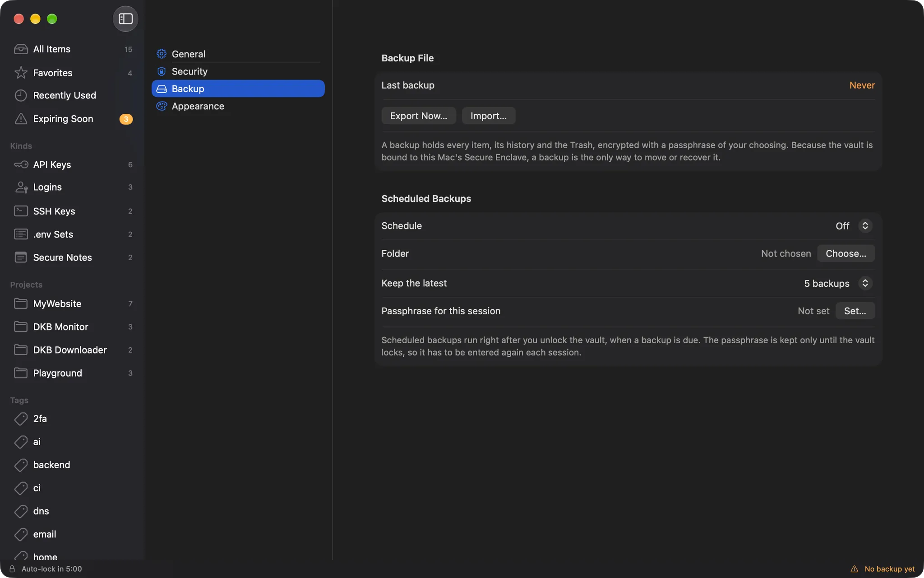Click the no-backup warning triangle icon
This screenshot has height=578, width=924.
click(x=854, y=569)
